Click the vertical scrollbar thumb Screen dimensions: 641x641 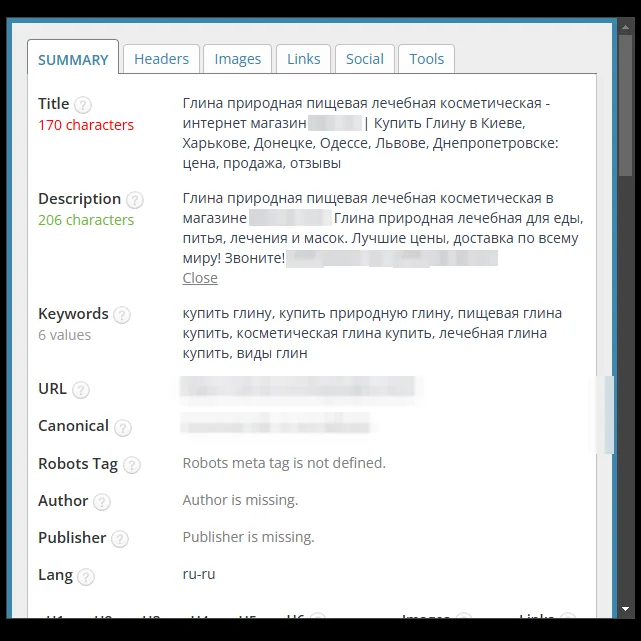[x=625, y=105]
